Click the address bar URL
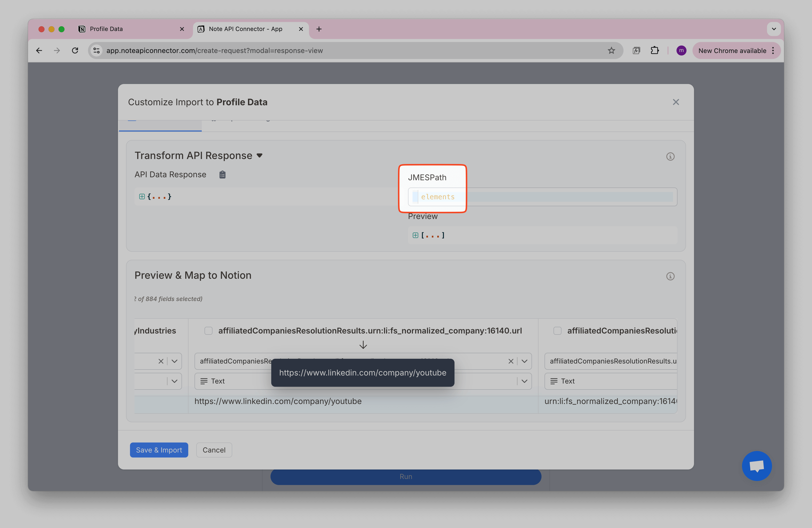This screenshot has width=812, height=528. (214, 50)
